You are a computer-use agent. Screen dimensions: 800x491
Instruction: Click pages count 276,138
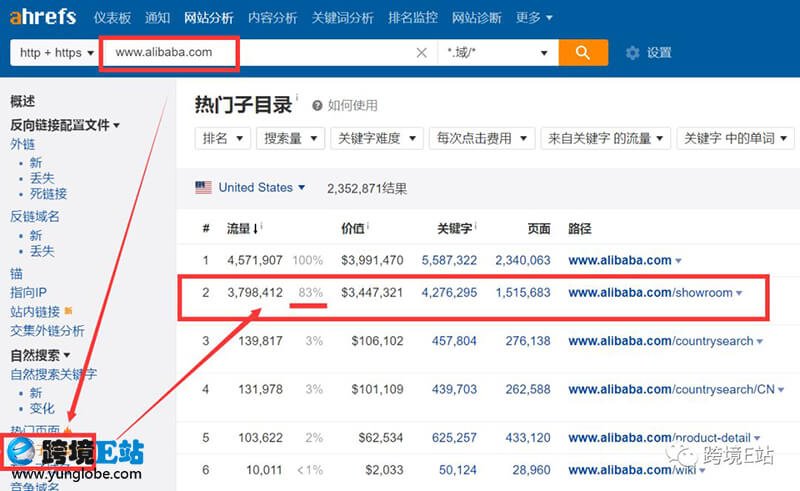click(x=528, y=341)
